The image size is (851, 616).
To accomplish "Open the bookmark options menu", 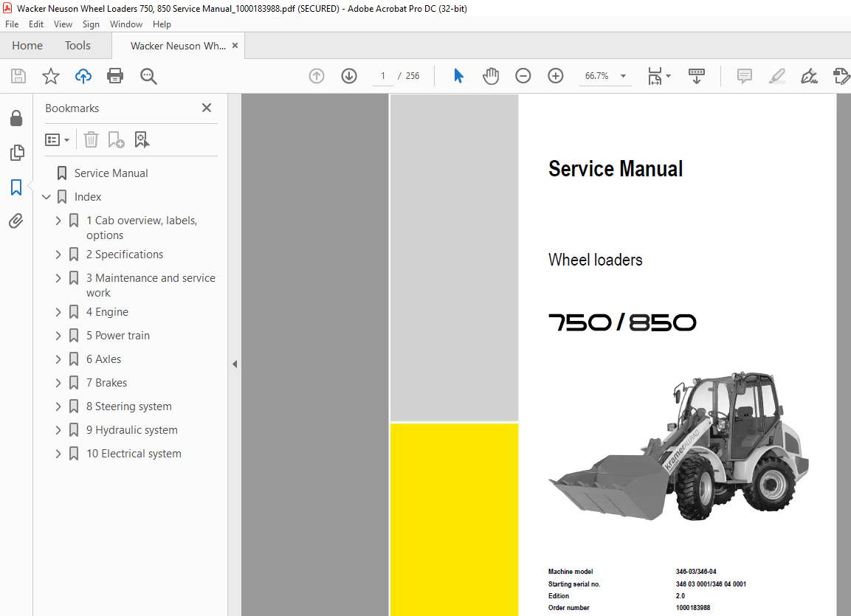I will click(58, 140).
